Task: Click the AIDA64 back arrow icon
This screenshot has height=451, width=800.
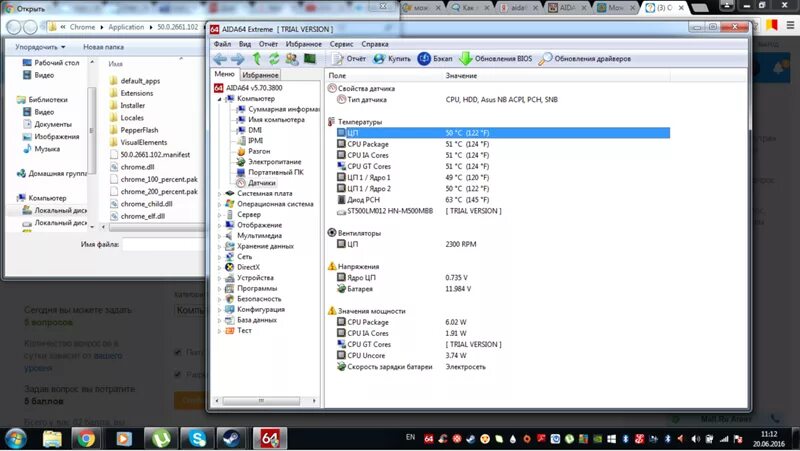Action: coord(220,59)
